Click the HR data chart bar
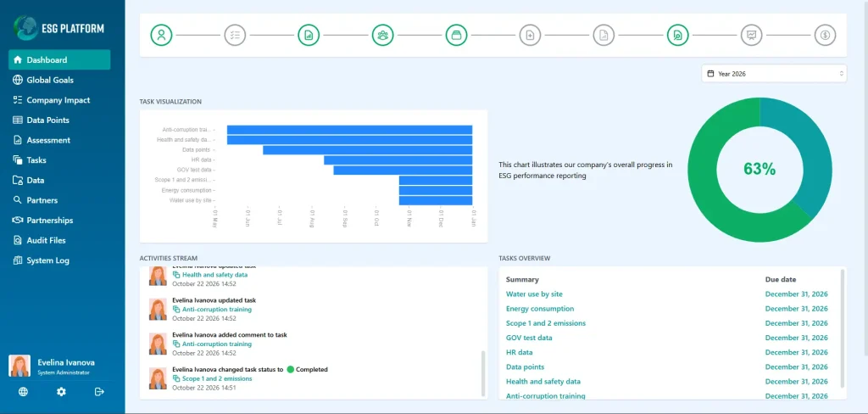This screenshot has width=868, height=414. (398, 160)
